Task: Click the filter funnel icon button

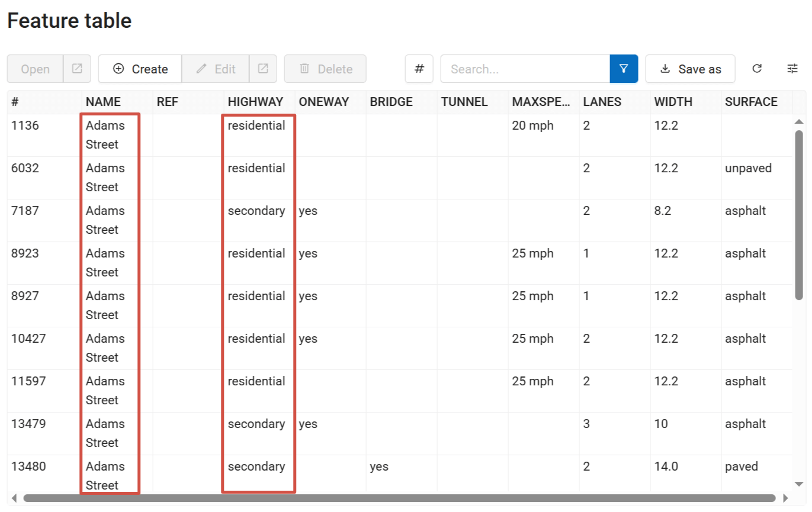Action: click(624, 69)
